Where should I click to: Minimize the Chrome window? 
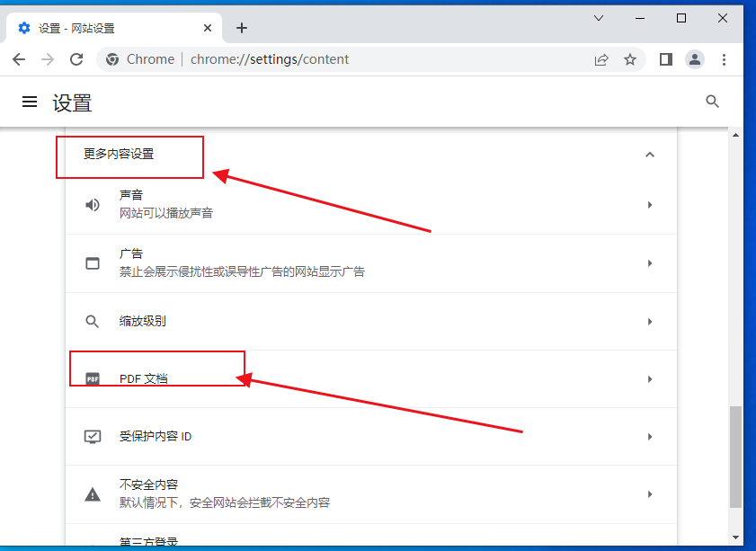(x=640, y=18)
